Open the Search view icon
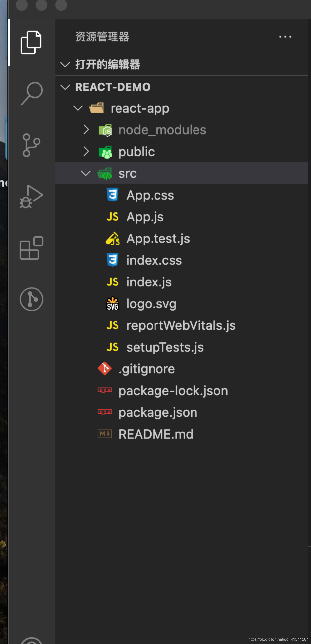The image size is (311, 644). [32, 94]
